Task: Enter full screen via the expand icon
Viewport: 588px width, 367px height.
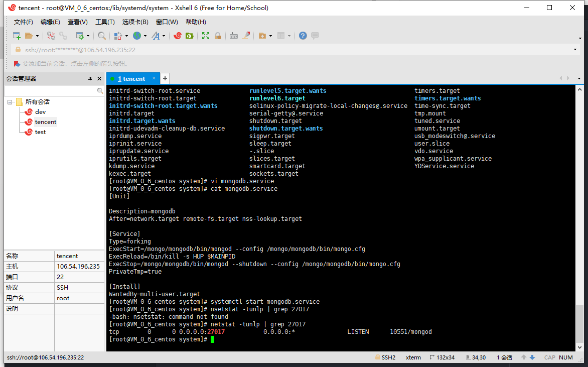Action: coord(206,36)
